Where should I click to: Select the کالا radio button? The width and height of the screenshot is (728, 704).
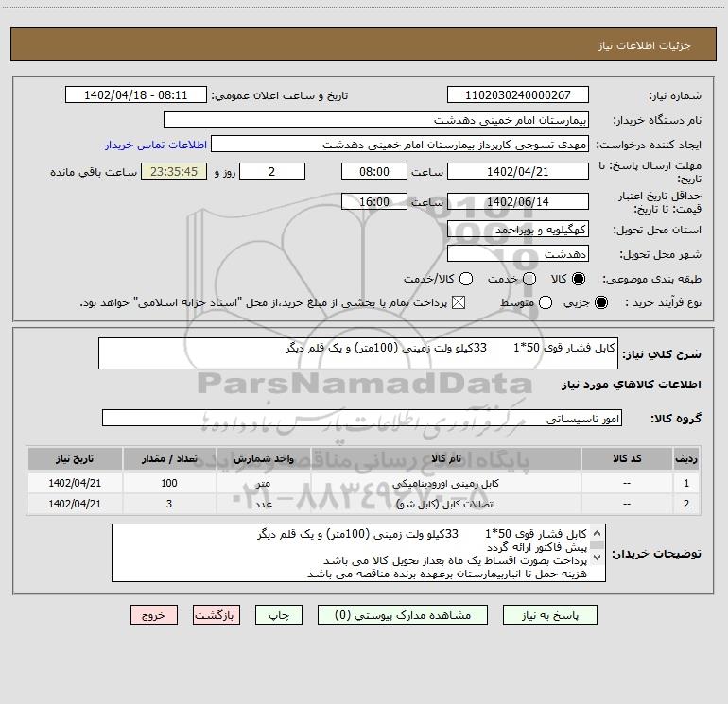point(579,279)
